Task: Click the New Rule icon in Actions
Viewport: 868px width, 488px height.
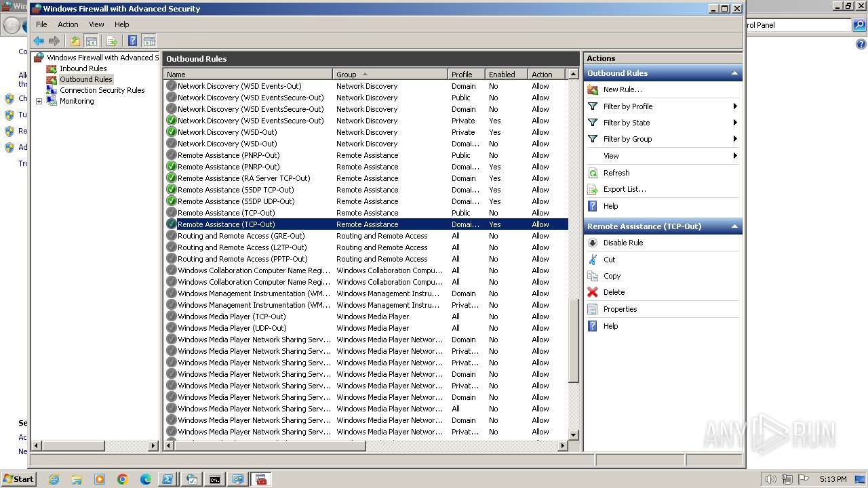Action: (x=593, y=89)
